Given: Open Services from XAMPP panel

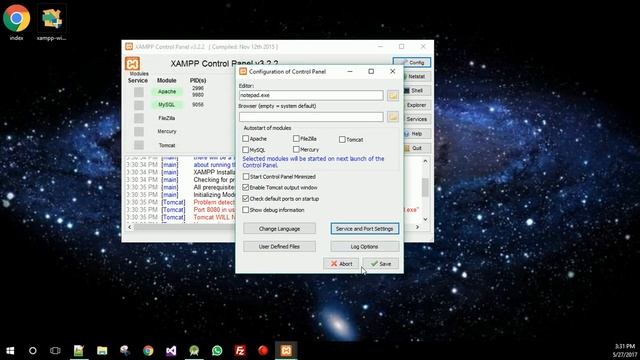Looking at the screenshot, I should (416, 119).
